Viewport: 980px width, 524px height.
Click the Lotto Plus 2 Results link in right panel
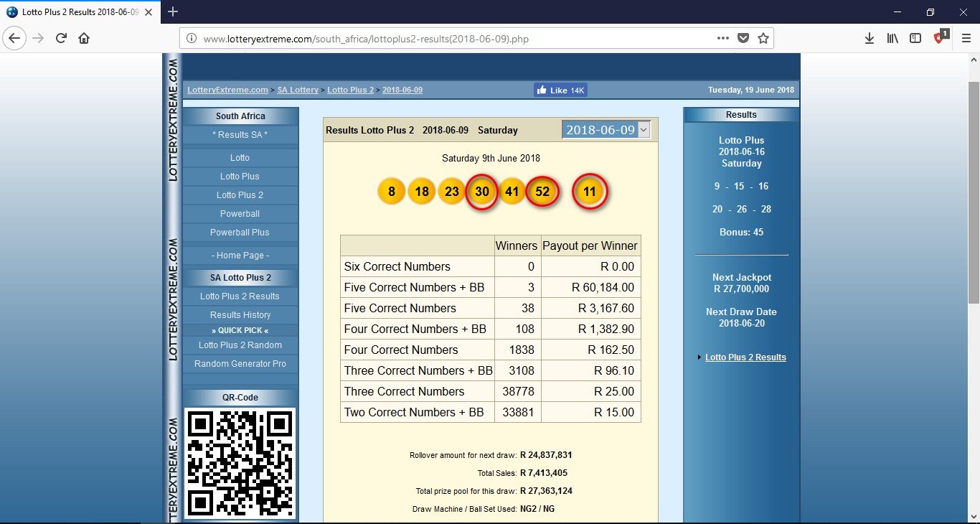click(x=745, y=357)
